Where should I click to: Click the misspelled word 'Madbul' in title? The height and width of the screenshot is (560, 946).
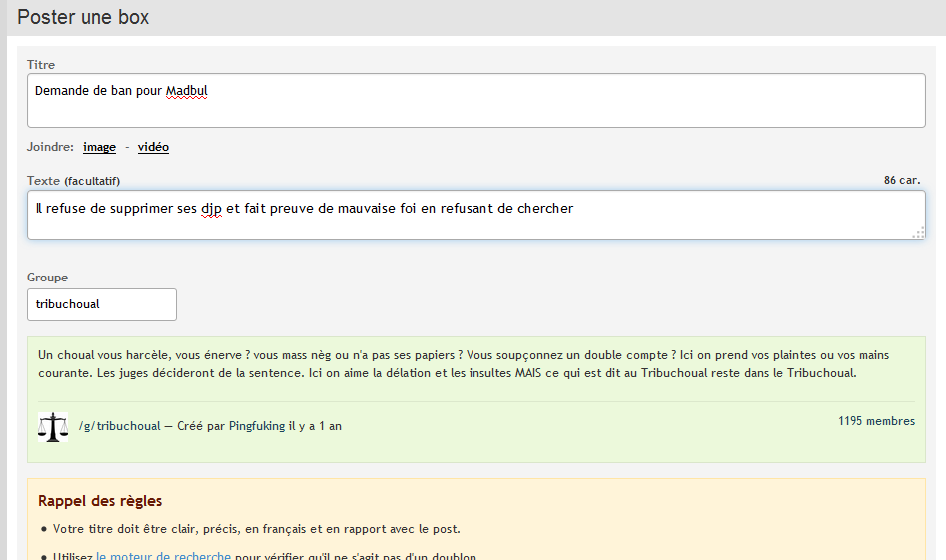click(186, 90)
